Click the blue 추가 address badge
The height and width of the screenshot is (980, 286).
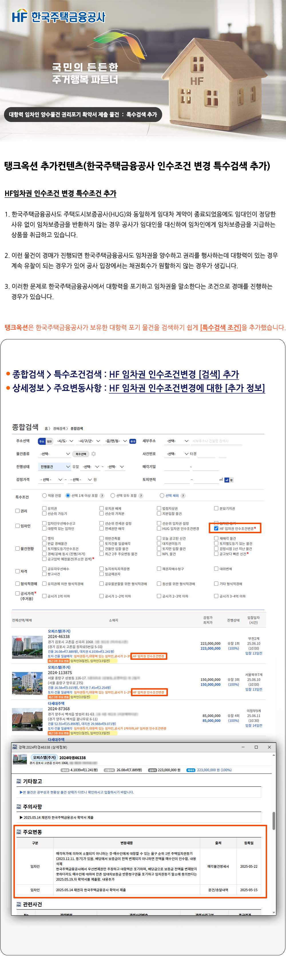click(132, 441)
